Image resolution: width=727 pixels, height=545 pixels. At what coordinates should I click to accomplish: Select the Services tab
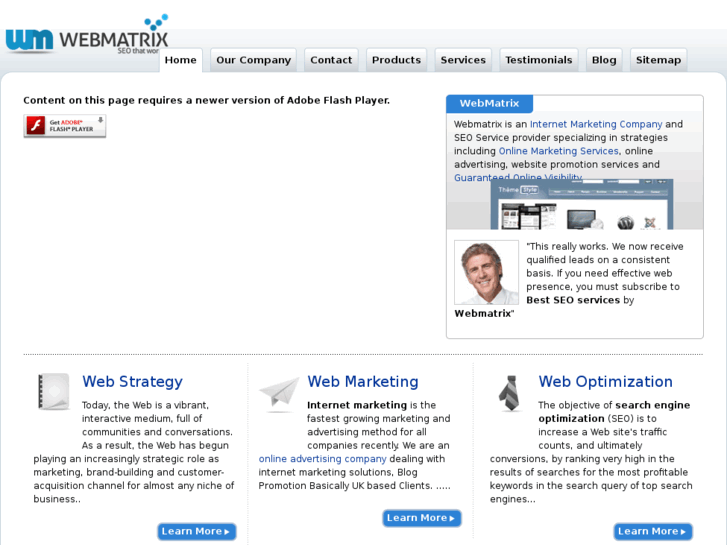pyautogui.click(x=463, y=60)
